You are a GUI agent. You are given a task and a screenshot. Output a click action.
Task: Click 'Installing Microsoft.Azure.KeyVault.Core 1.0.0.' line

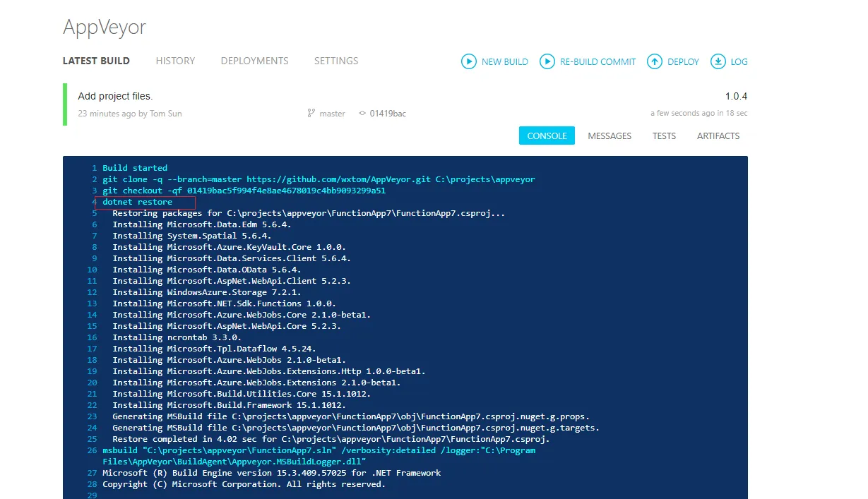pos(230,247)
